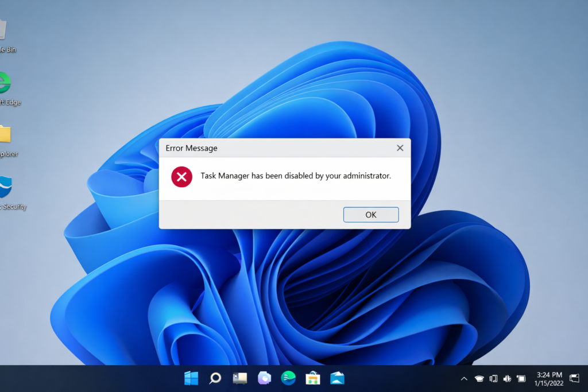Open the Photos app on the taskbar
The height and width of the screenshot is (392, 588).
[264, 378]
